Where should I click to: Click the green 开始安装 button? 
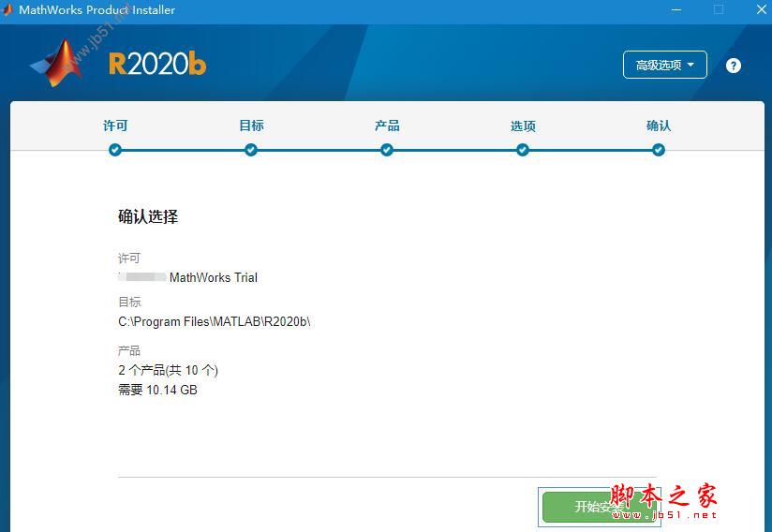click(x=600, y=507)
